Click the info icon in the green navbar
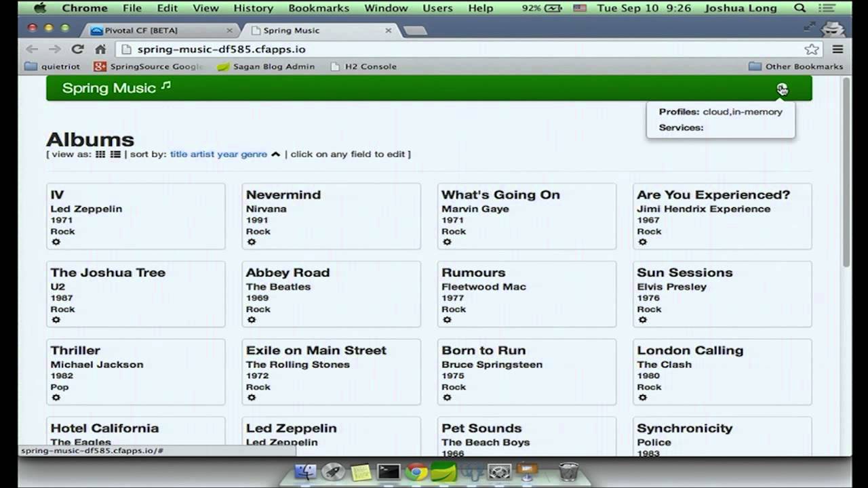This screenshot has width=868, height=488. [782, 89]
